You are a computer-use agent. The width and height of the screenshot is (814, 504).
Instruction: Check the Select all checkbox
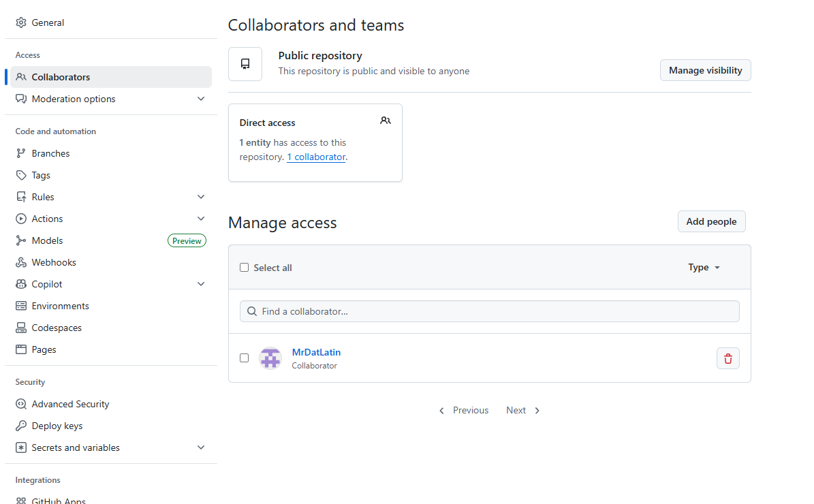(245, 268)
